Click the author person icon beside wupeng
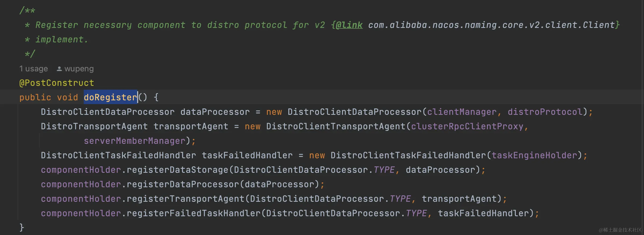Viewport: 644px width, 235px height. click(59, 69)
